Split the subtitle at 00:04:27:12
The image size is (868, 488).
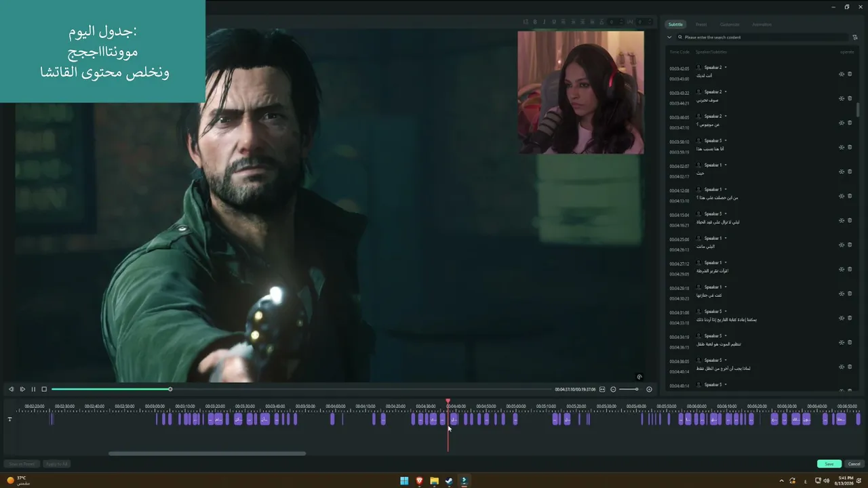point(842,269)
